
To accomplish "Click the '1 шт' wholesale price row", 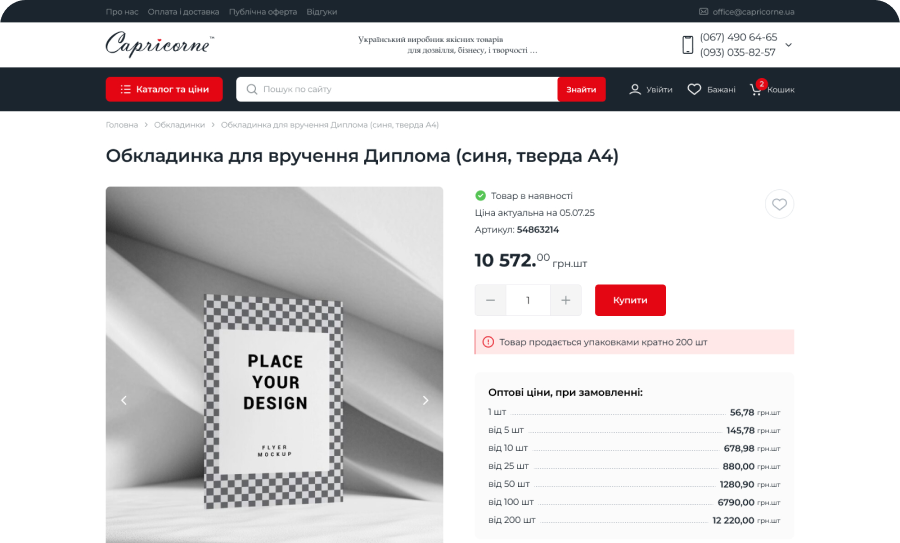I will 634,412.
